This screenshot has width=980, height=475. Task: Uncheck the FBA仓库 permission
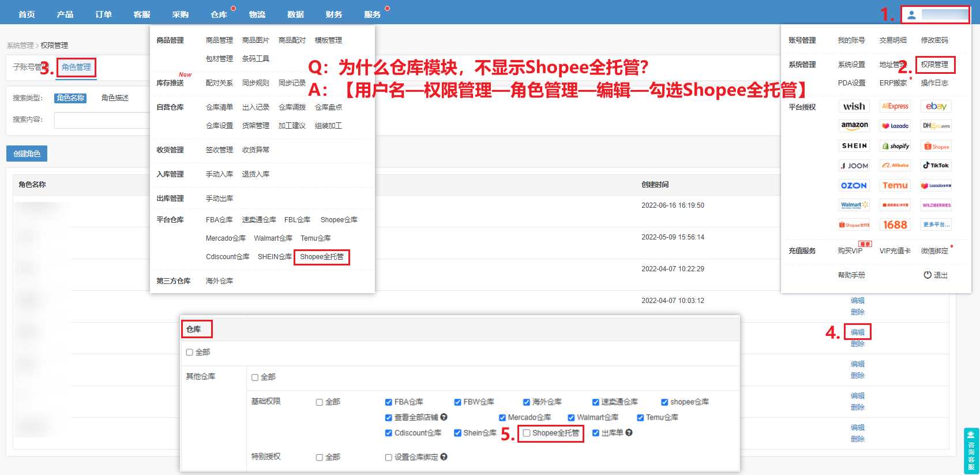(389, 402)
